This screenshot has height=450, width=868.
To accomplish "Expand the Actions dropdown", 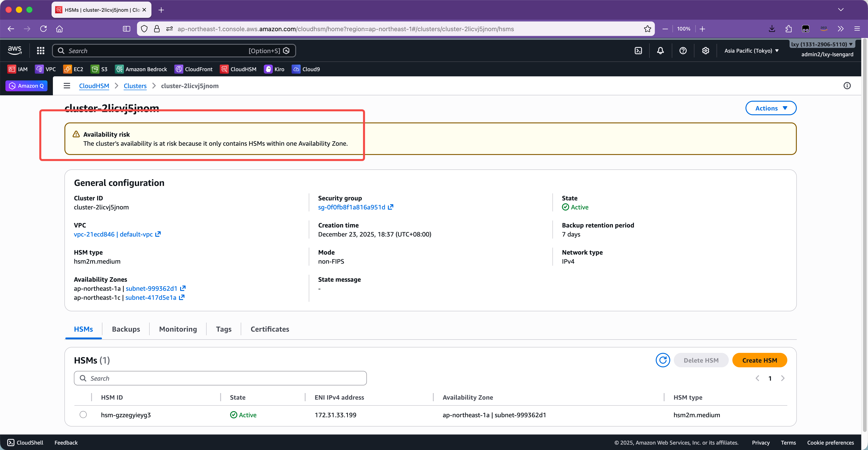I will [771, 108].
